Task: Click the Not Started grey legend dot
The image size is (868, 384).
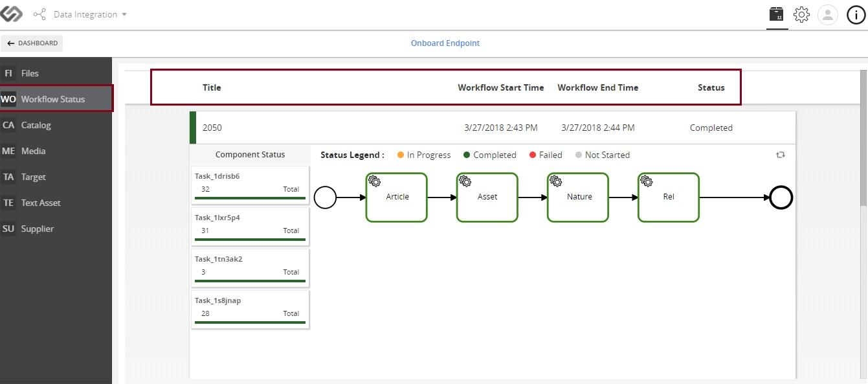Action: pos(579,155)
